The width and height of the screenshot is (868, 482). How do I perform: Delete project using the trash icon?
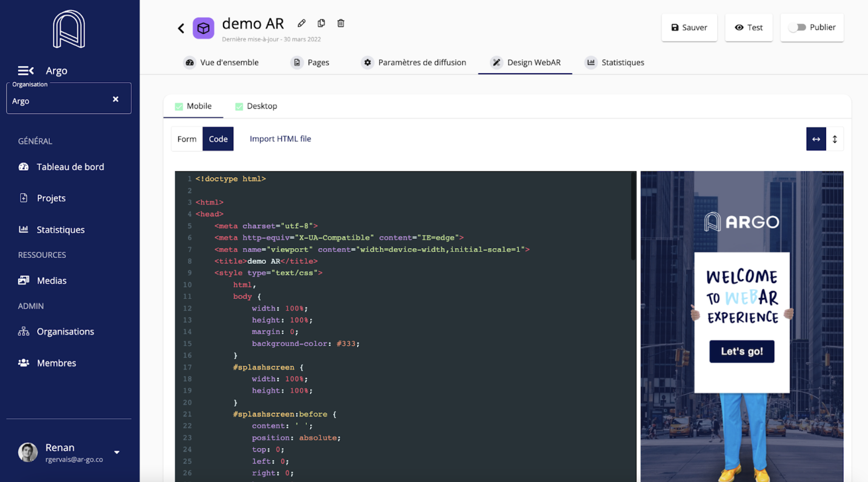tap(341, 23)
